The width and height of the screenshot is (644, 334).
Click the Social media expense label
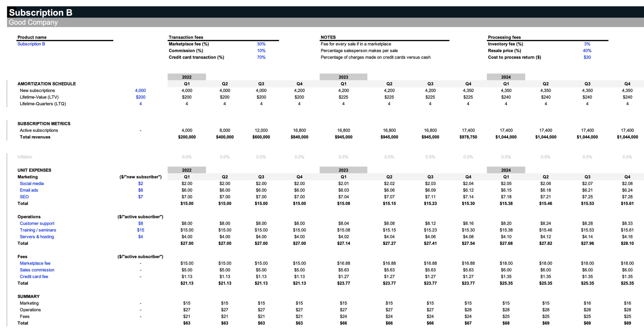pos(32,183)
